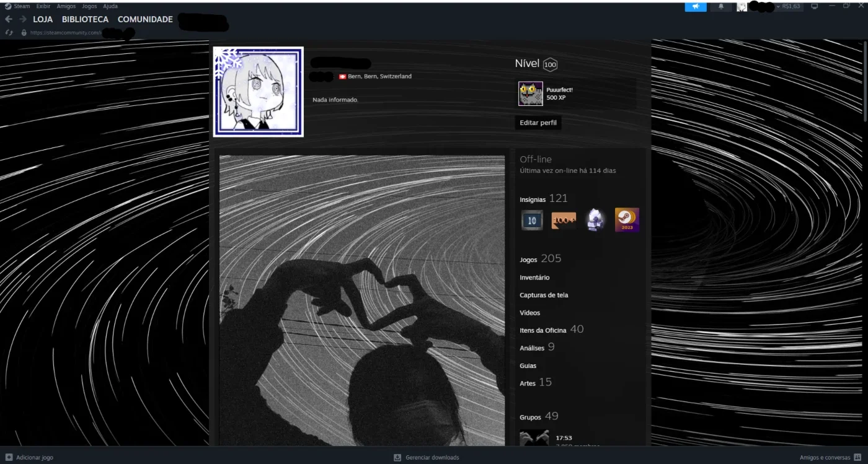Open the 17:53 group avatar
This screenshot has width=868, height=464.
534,438
